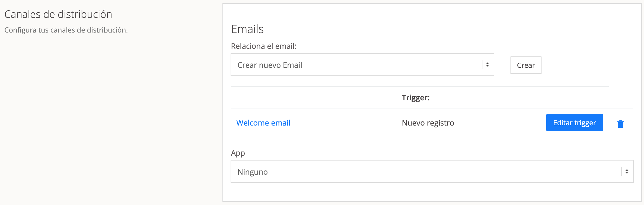Click the 'Trigger:' column header

click(x=416, y=98)
